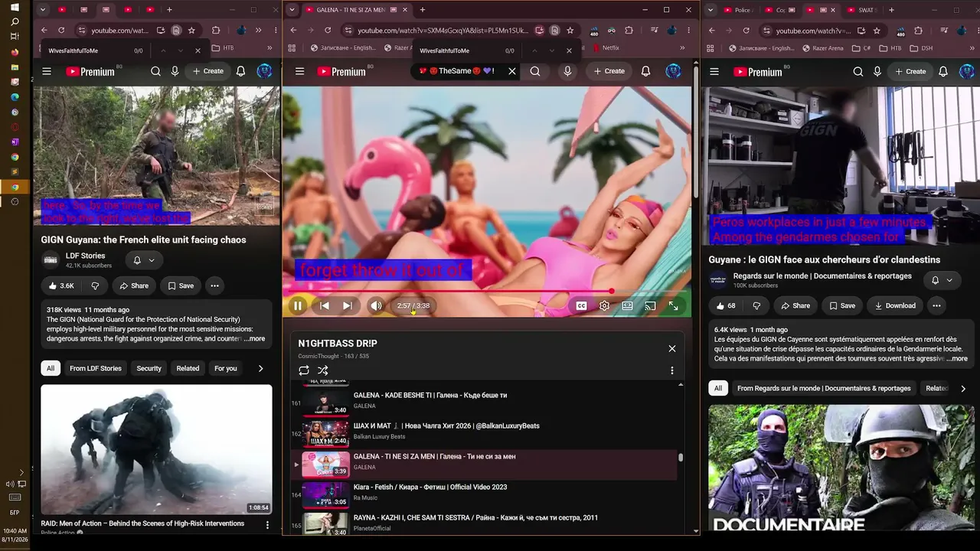Dislike the Guyane GIGN video
The width and height of the screenshot is (980, 551).
tap(756, 305)
